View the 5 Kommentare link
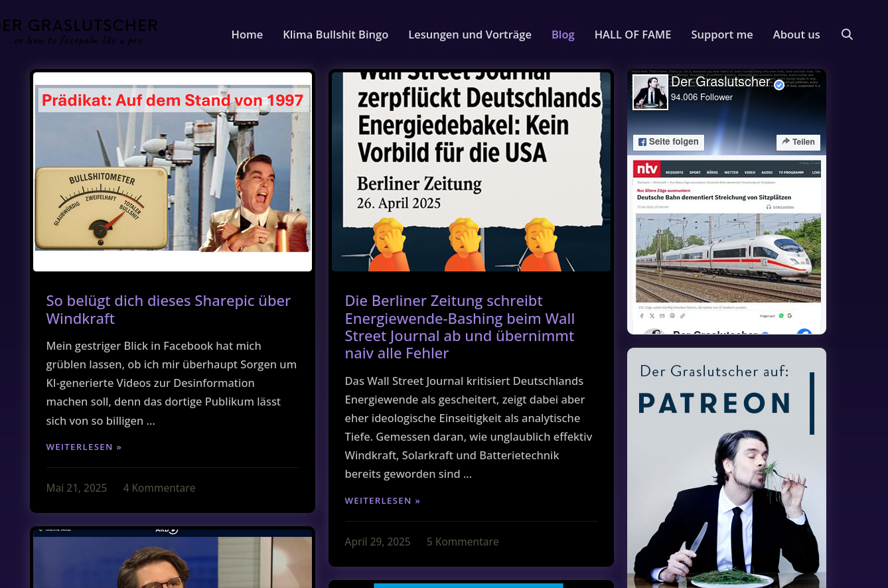 pyautogui.click(x=463, y=542)
